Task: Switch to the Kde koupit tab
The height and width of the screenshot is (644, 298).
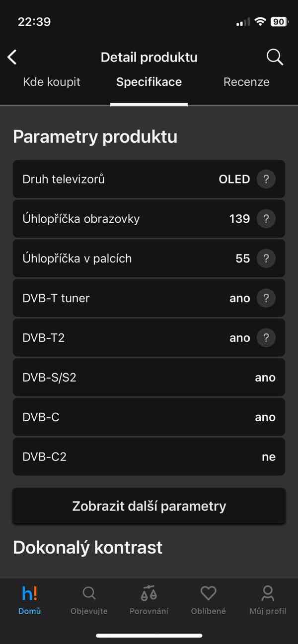Action: pyautogui.click(x=52, y=82)
